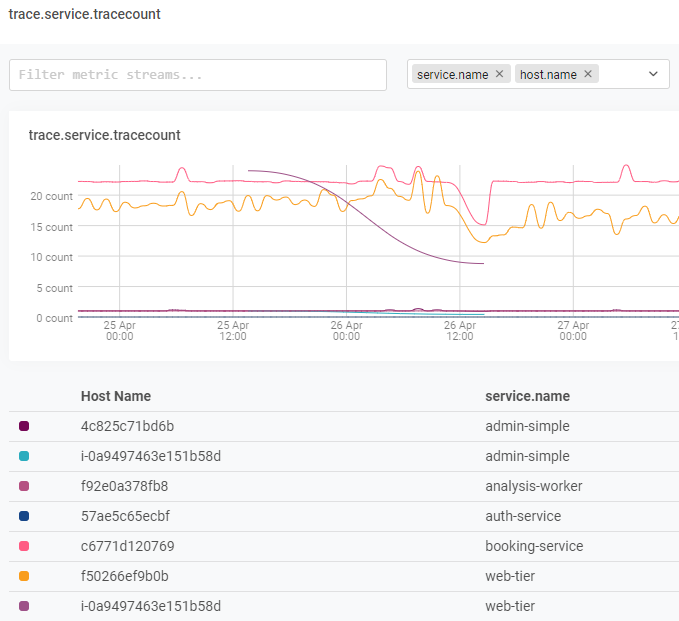Click teal swatch for admin-simple i-0a9497463e151b58d
Screen dimensions: 679x621
click(x=24, y=456)
